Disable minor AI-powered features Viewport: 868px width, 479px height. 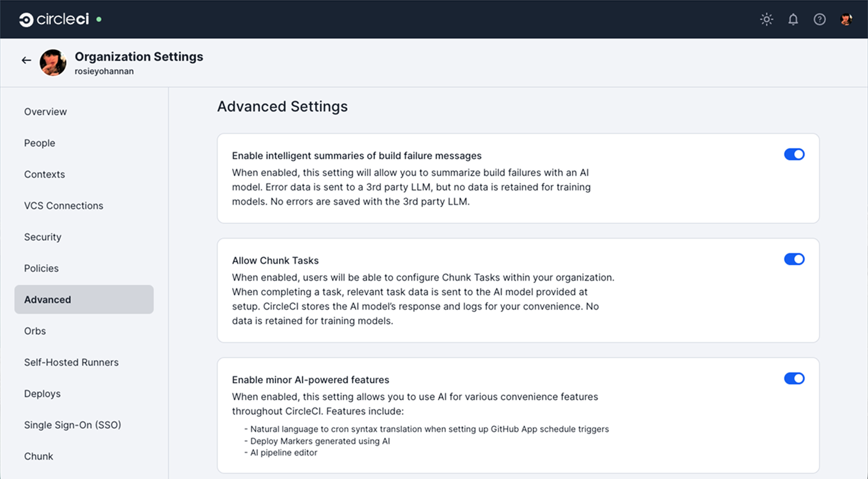(794, 378)
